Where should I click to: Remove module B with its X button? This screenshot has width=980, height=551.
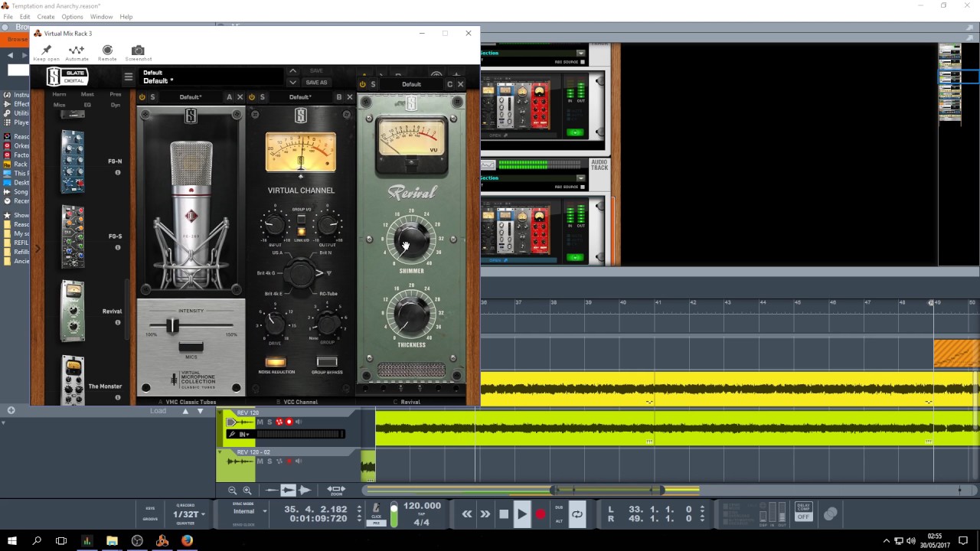point(350,97)
